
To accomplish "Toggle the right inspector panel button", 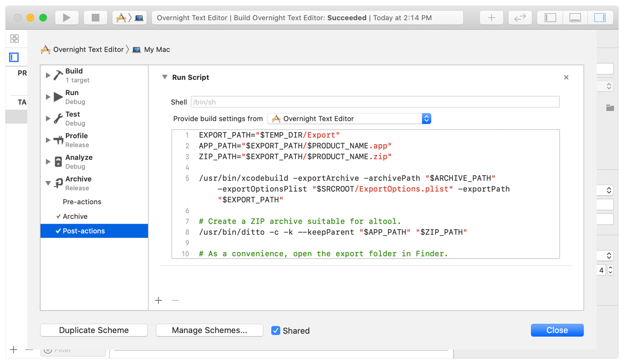I will click(x=599, y=18).
